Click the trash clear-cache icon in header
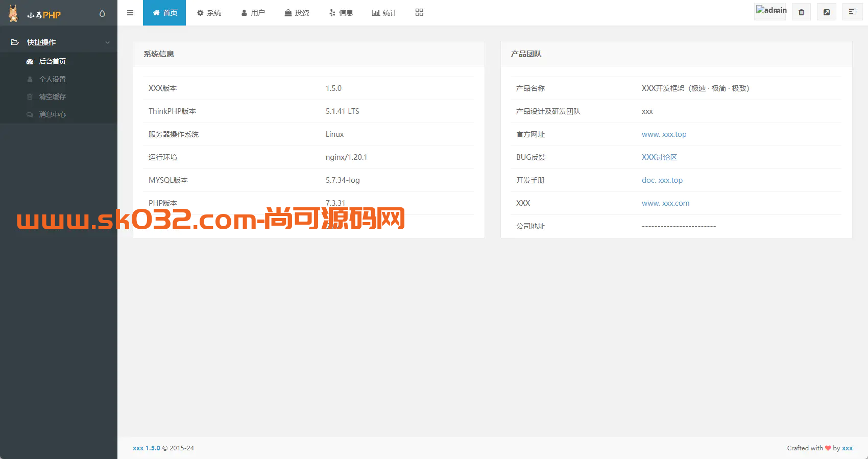Image resolution: width=868 pixels, height=459 pixels. 801,12
